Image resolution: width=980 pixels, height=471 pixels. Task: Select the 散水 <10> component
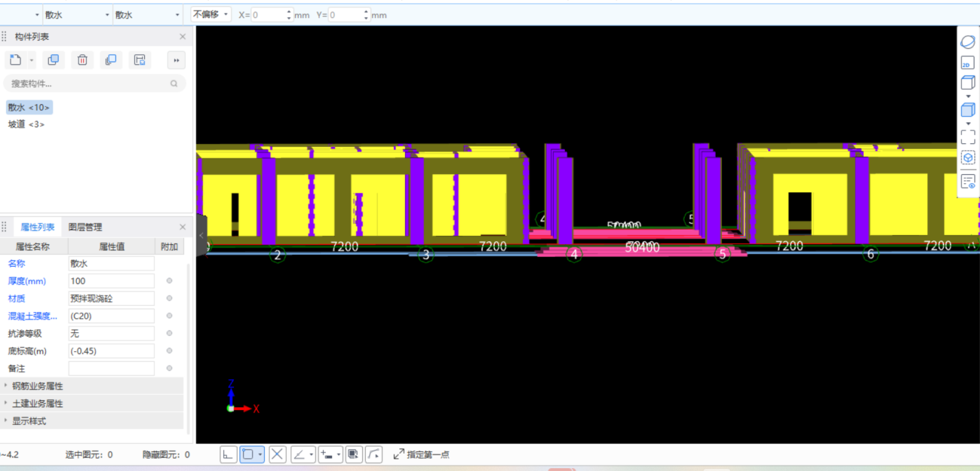tap(29, 108)
